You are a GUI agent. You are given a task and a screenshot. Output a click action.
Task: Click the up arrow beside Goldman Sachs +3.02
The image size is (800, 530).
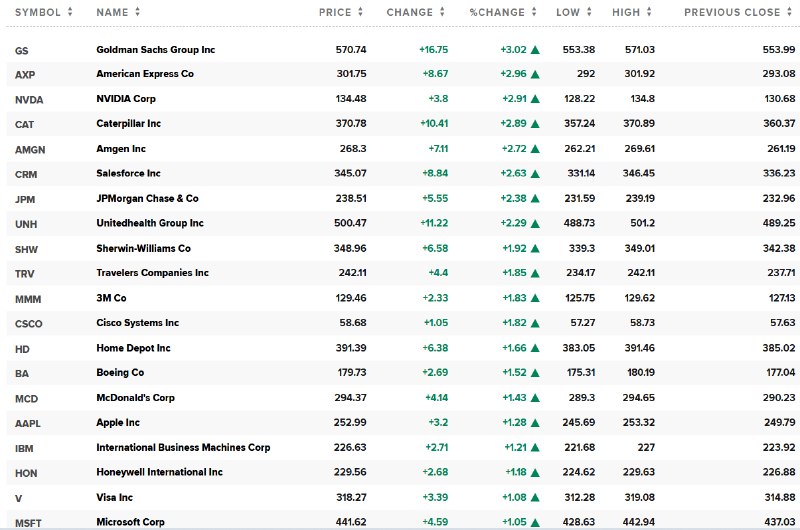[535, 49]
